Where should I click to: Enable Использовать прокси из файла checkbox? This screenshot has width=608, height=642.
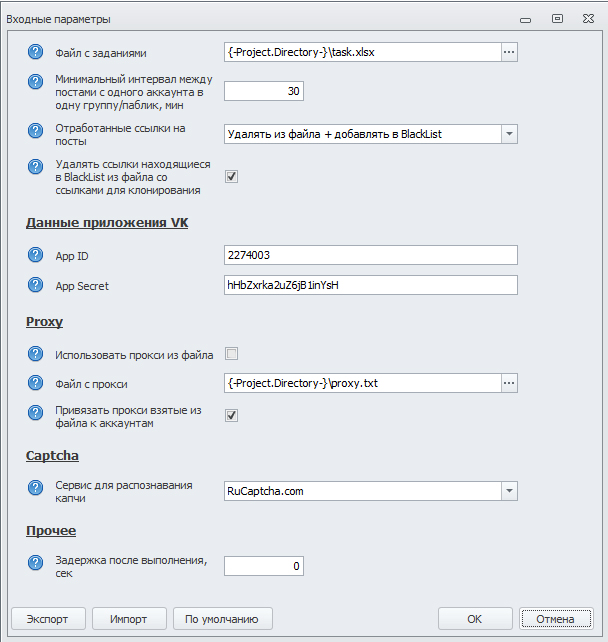(231, 353)
